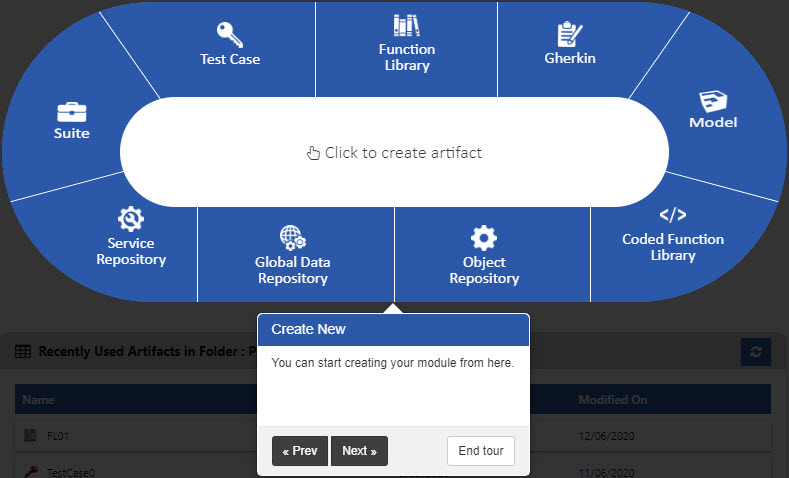Select the Object Repository gear icon
The width and height of the screenshot is (789, 478).
click(x=484, y=238)
